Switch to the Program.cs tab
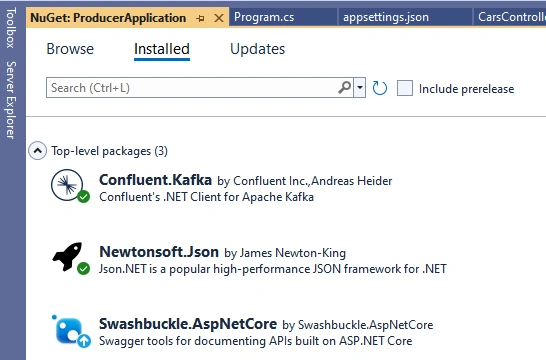546x360 pixels. point(264,17)
